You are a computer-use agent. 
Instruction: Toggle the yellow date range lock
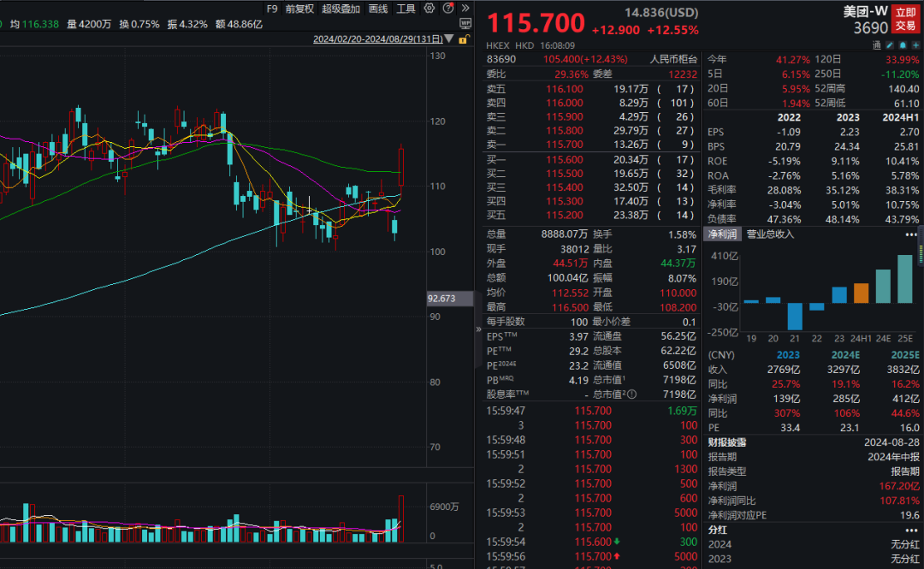[463, 39]
